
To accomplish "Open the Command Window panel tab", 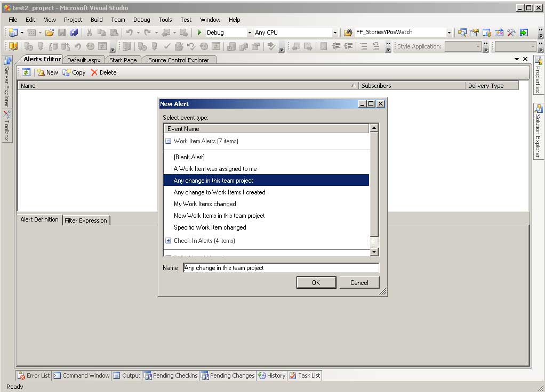I will [x=82, y=375].
